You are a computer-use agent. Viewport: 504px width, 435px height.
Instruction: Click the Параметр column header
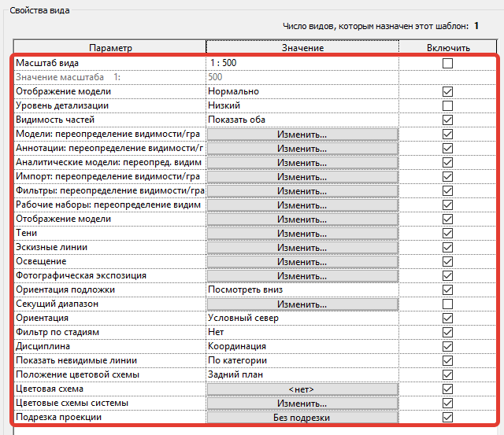coord(109,48)
